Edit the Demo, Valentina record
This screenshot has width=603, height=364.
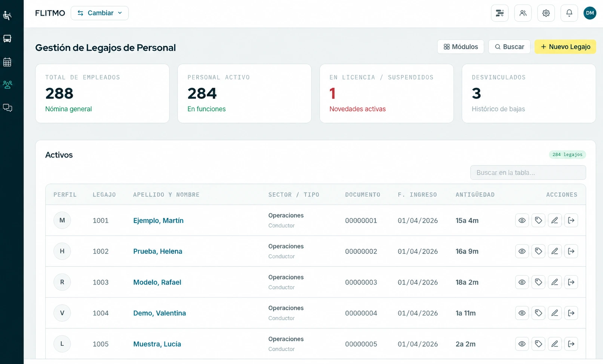555,313
